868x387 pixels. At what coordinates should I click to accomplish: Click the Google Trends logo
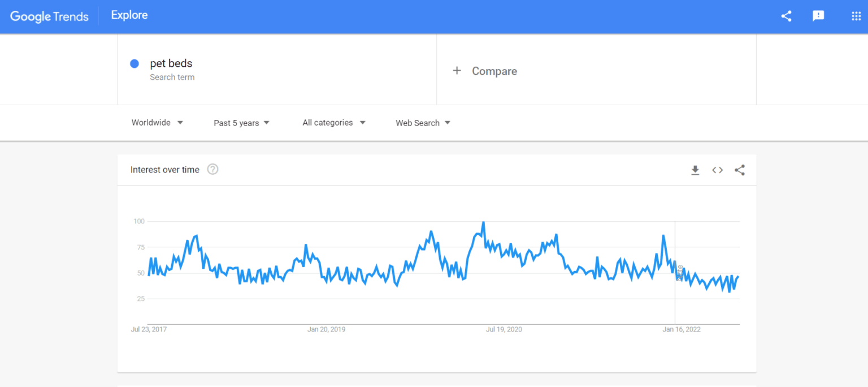pyautogui.click(x=49, y=16)
